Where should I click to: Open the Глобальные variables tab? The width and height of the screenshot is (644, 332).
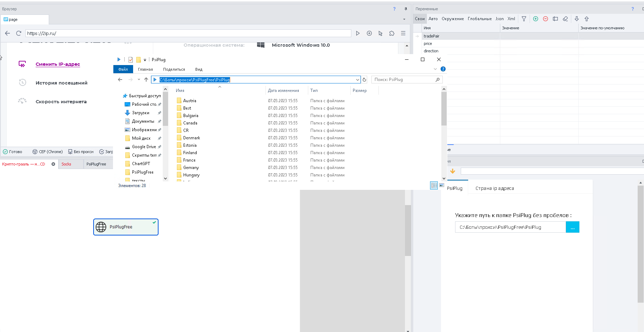pyautogui.click(x=479, y=19)
